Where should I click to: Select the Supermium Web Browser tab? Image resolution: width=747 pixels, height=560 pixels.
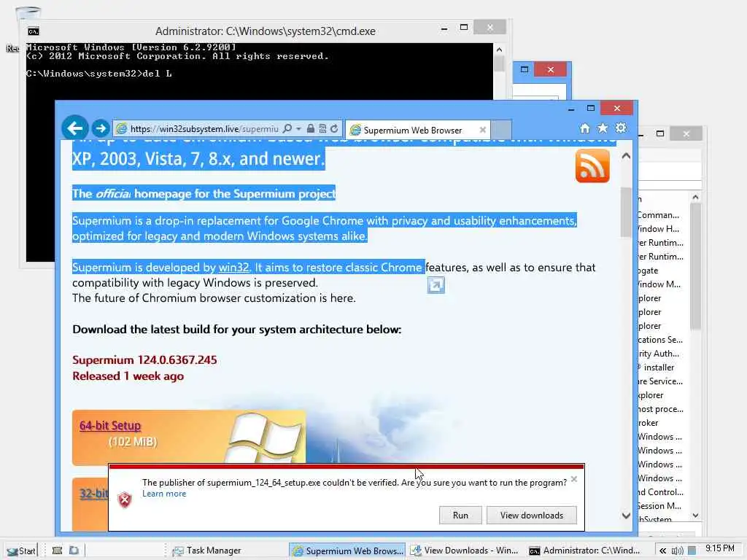point(413,130)
